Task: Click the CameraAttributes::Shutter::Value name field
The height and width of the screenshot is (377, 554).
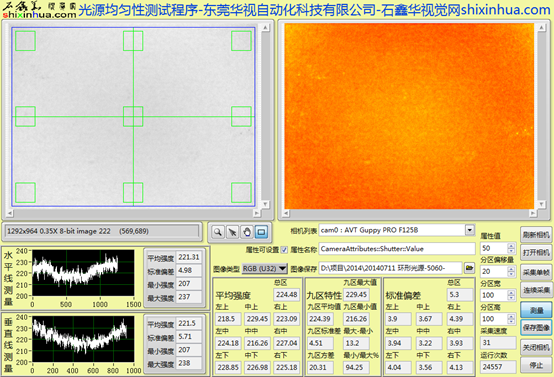Action: click(397, 249)
